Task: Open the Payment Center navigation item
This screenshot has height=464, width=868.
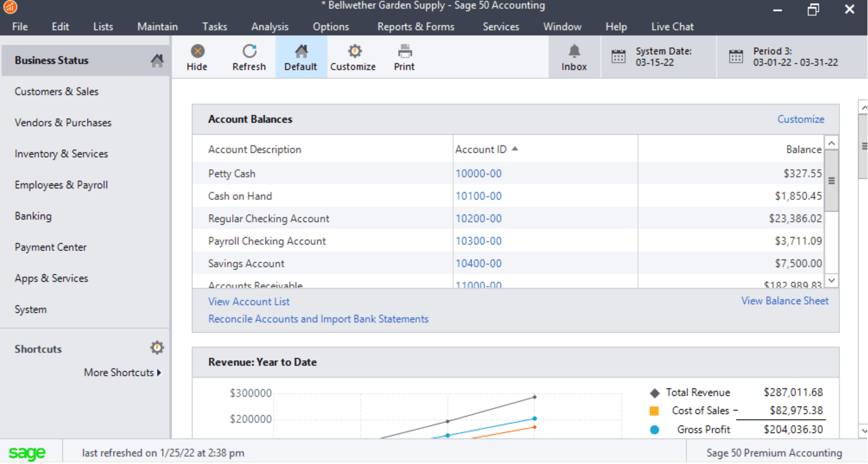Action: coord(51,247)
